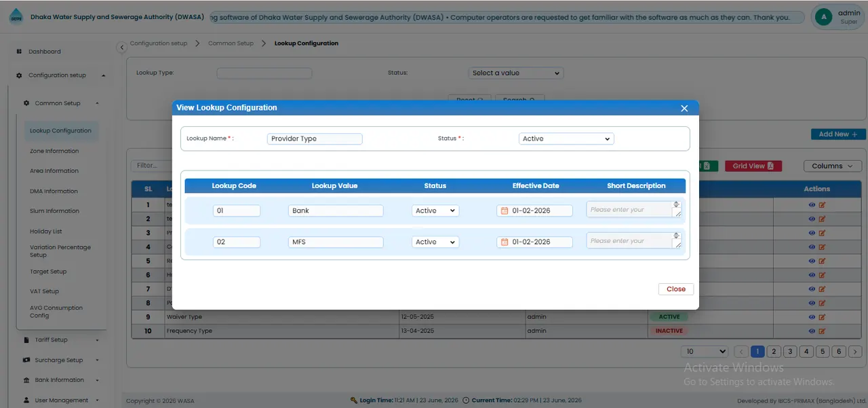This screenshot has width=868, height=408.
Task: Go to the next page with right arrow
Action: [855, 352]
